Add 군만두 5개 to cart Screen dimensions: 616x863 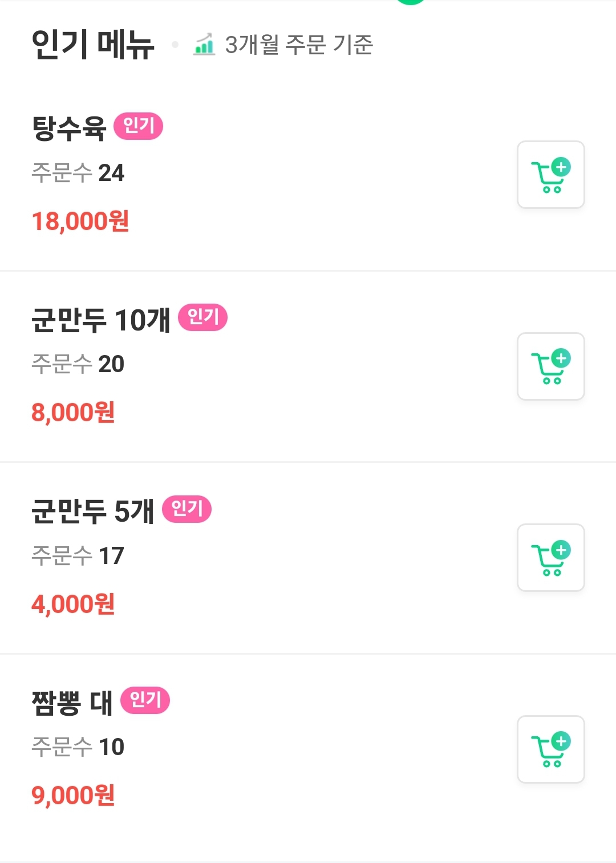point(550,558)
